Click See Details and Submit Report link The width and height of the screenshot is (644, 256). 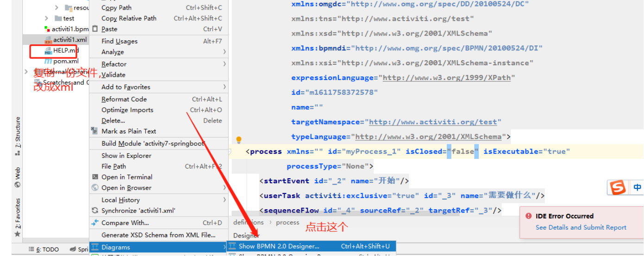click(581, 227)
